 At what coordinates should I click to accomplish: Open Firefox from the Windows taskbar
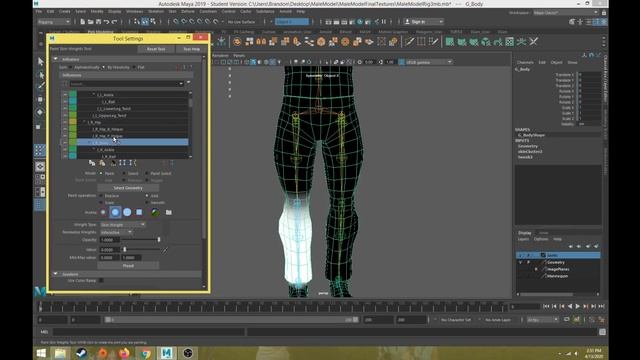[124, 353]
